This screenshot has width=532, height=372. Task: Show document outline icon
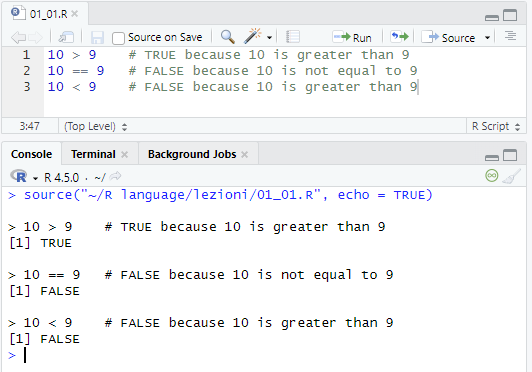click(x=510, y=36)
